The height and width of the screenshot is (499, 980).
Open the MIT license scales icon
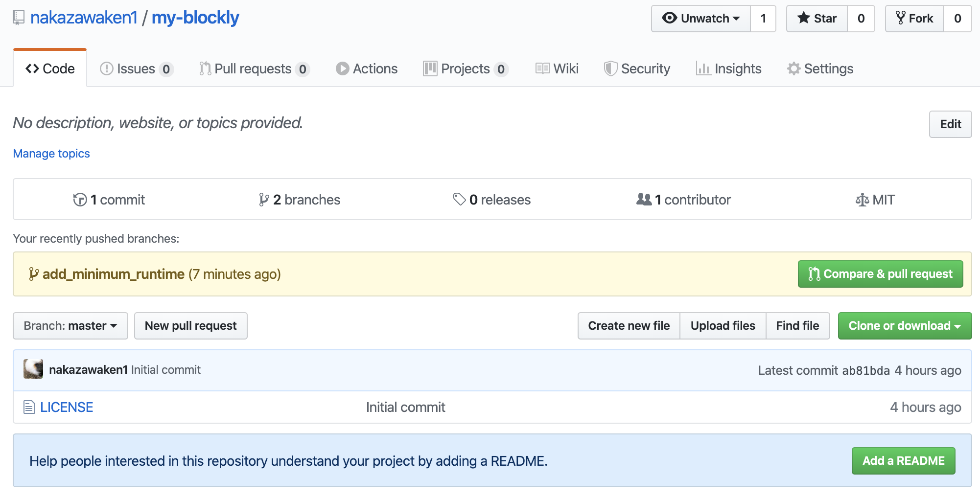pyautogui.click(x=862, y=199)
